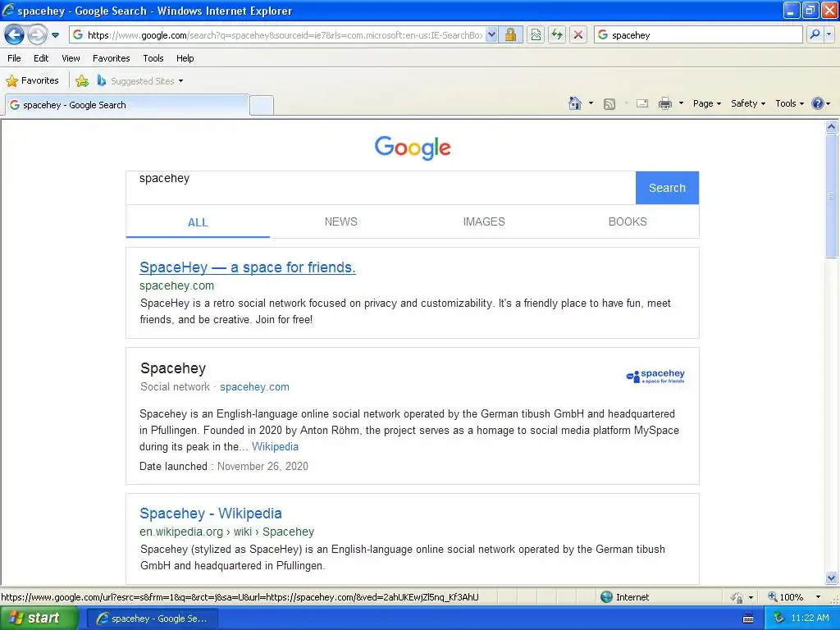Switch to the IMAGES results tab
The height and width of the screenshot is (630, 840).
[484, 221]
